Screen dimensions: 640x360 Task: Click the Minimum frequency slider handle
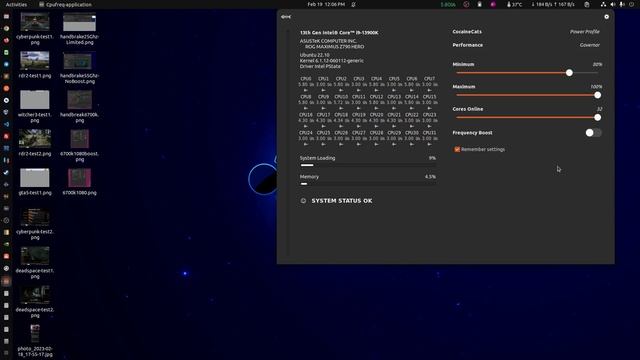pos(569,73)
